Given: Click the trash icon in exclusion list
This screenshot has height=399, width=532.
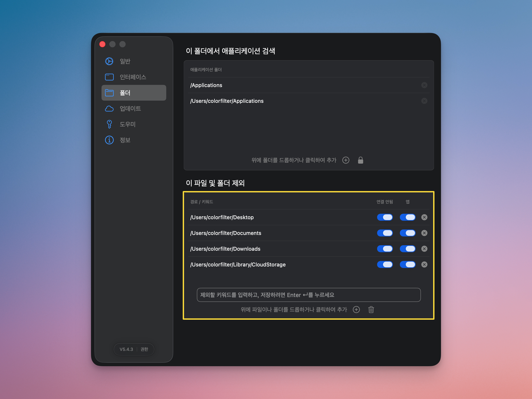Looking at the screenshot, I should coord(371,310).
